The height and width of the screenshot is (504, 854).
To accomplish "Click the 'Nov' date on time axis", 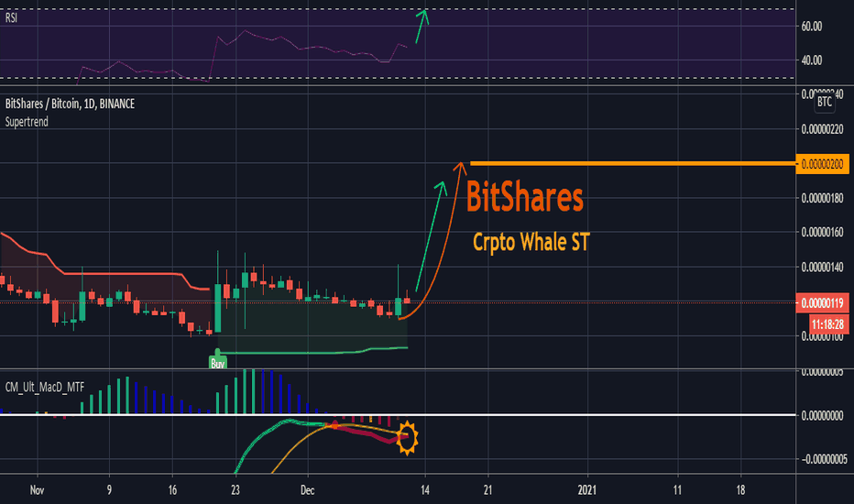I will click(x=37, y=490).
